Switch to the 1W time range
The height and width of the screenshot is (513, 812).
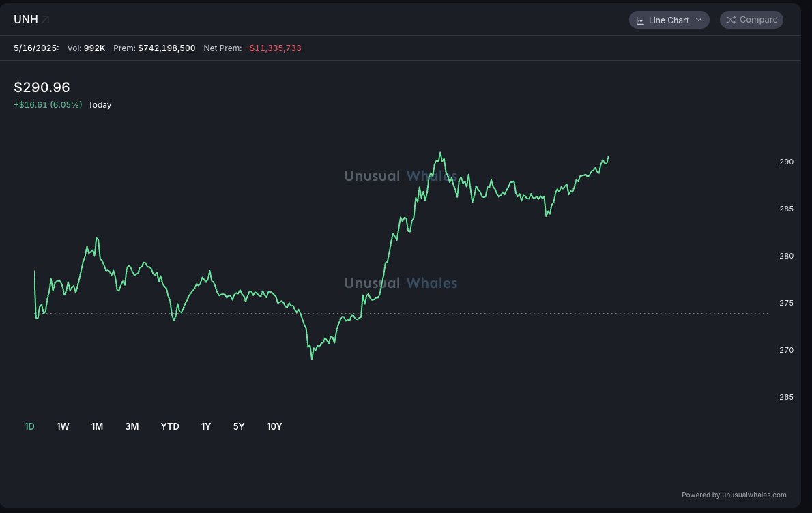[x=63, y=426]
